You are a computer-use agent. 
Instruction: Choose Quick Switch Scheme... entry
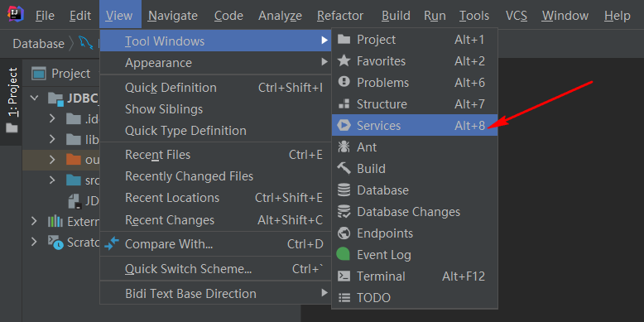click(x=215, y=269)
